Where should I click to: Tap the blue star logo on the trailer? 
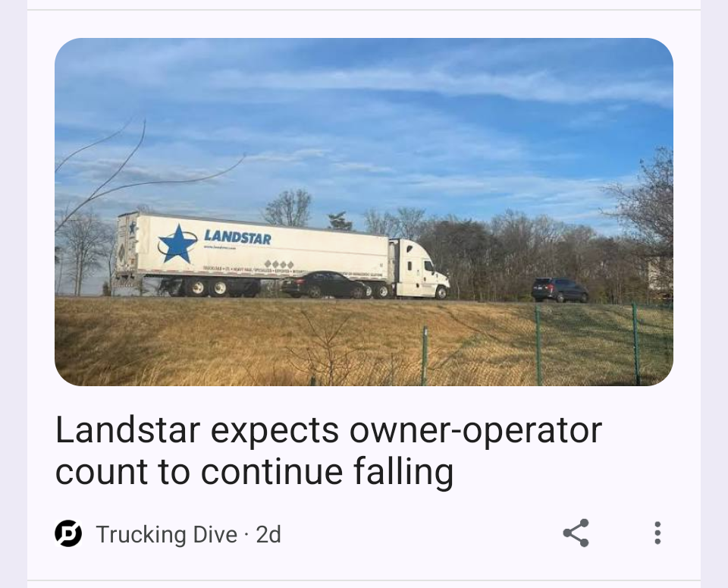pyautogui.click(x=177, y=244)
